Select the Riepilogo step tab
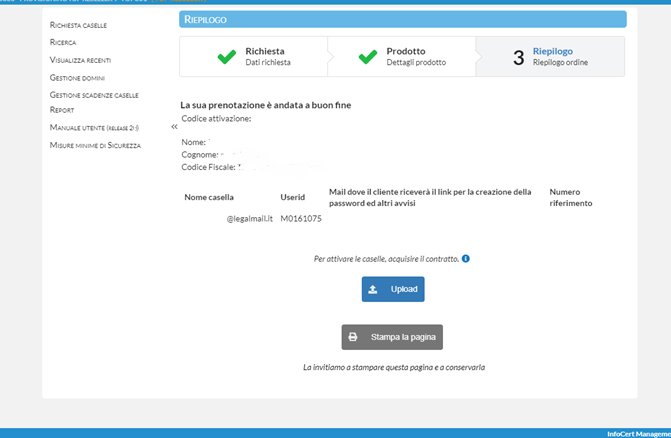Image resolution: width=671 pixels, height=438 pixels. (x=553, y=56)
